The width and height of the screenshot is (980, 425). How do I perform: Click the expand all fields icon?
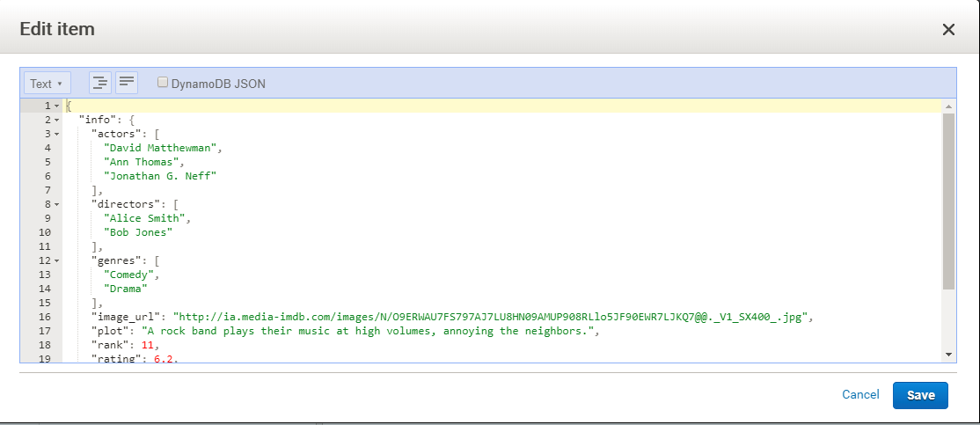coord(100,84)
